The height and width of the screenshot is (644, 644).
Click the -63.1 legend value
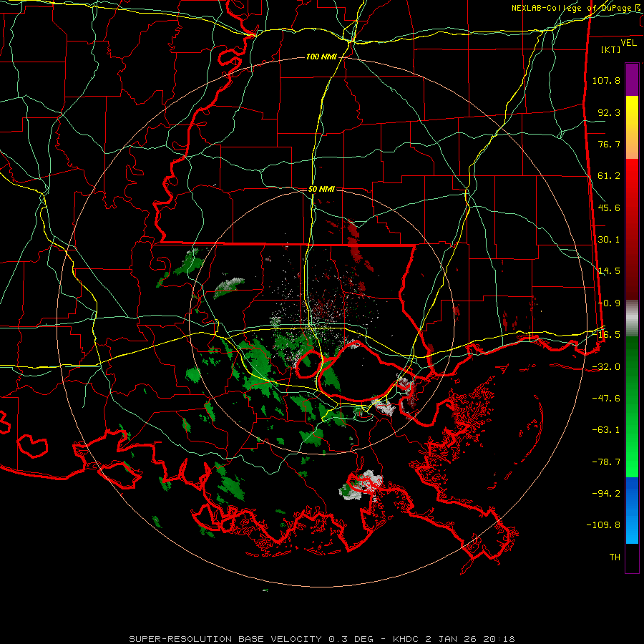tap(606, 430)
